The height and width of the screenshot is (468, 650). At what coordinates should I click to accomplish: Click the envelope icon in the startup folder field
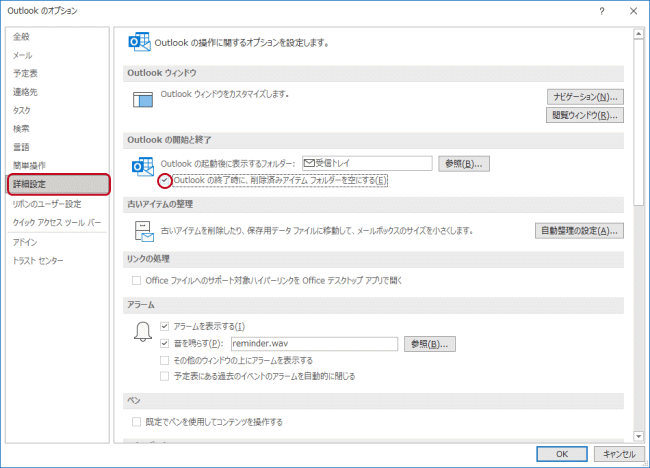(309, 163)
